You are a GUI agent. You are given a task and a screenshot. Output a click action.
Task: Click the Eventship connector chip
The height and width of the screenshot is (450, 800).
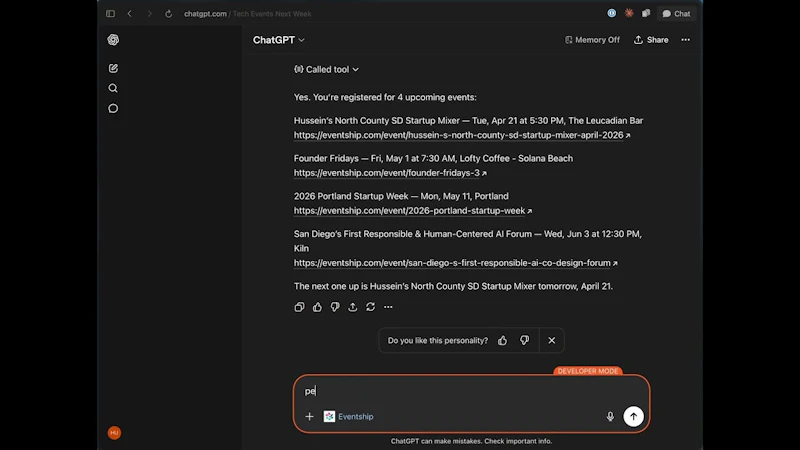[348, 416]
